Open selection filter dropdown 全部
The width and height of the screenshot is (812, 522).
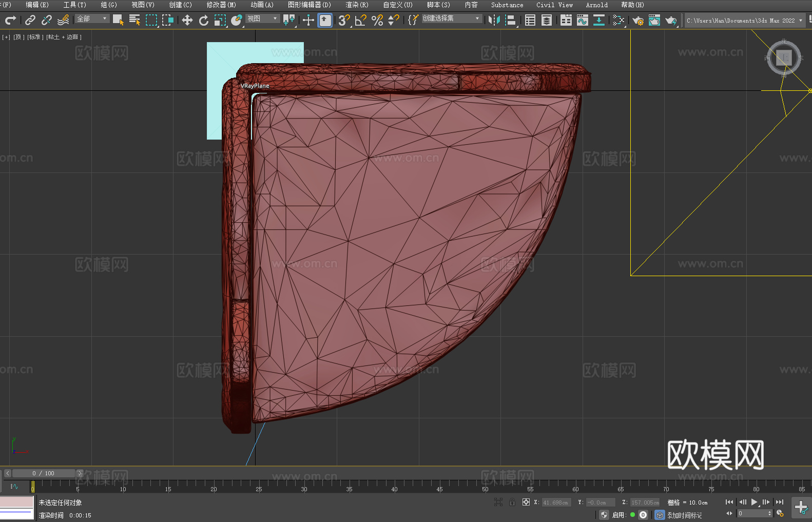tap(92, 18)
